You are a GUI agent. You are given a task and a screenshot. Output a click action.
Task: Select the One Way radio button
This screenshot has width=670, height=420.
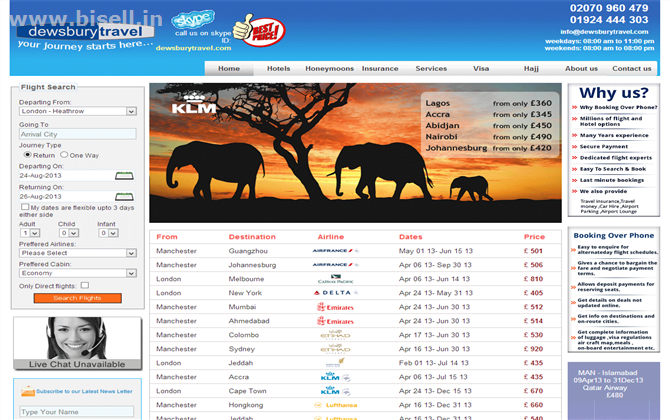pos(64,155)
